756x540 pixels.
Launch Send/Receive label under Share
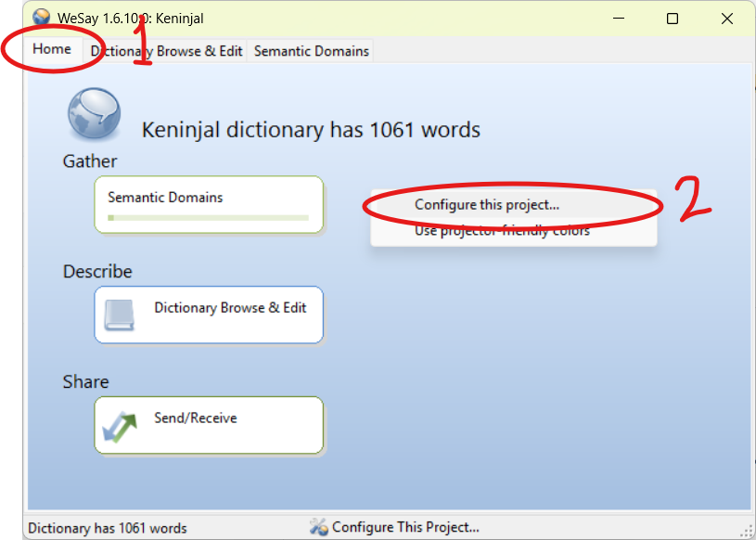(195, 418)
